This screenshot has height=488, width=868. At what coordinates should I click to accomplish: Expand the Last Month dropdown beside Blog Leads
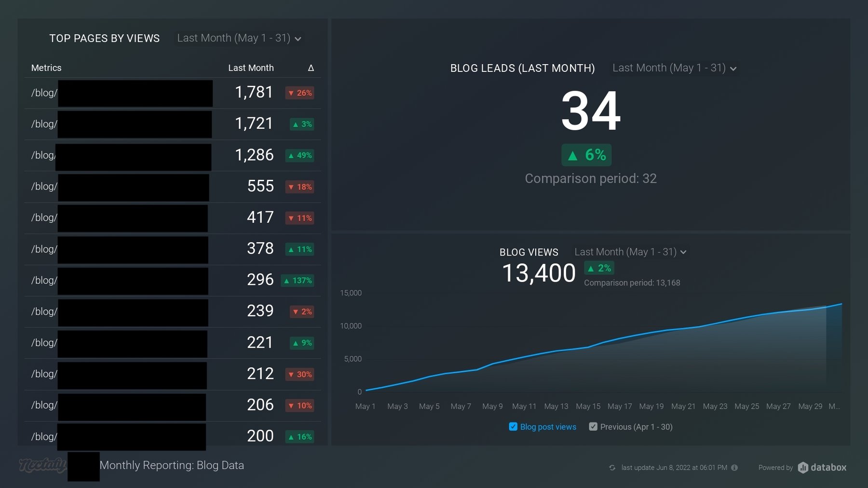(x=674, y=68)
